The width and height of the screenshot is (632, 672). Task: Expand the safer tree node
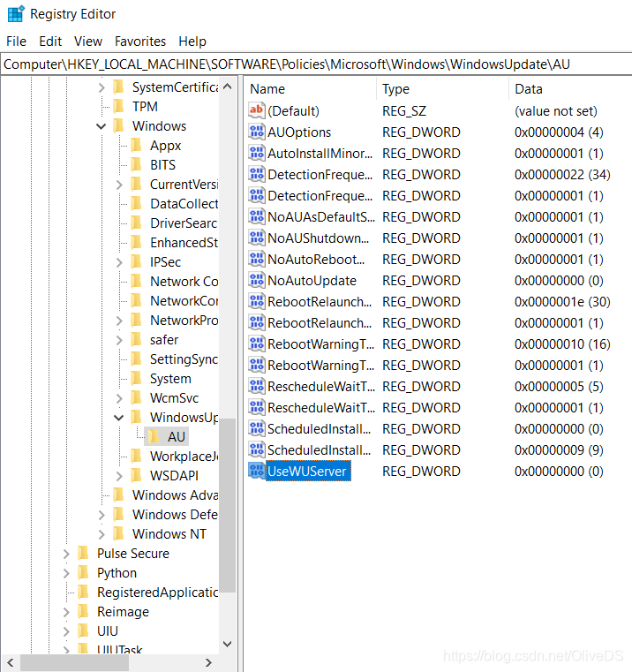click(x=119, y=340)
